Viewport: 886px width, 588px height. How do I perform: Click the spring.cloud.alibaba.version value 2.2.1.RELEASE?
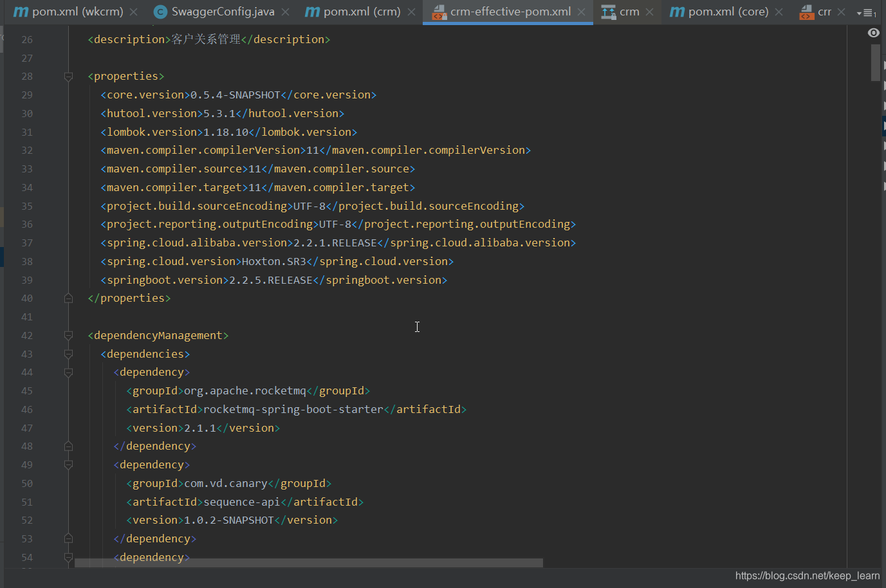(335, 243)
